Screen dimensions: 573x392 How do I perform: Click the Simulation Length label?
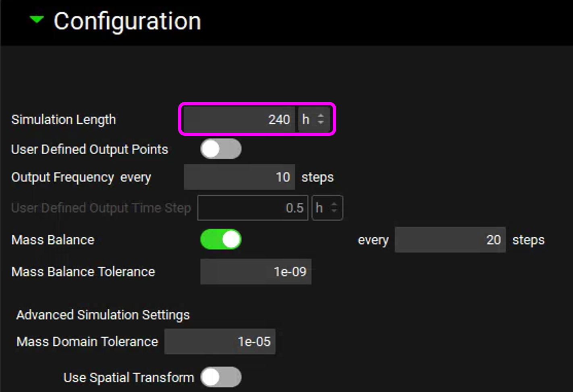coord(64,120)
